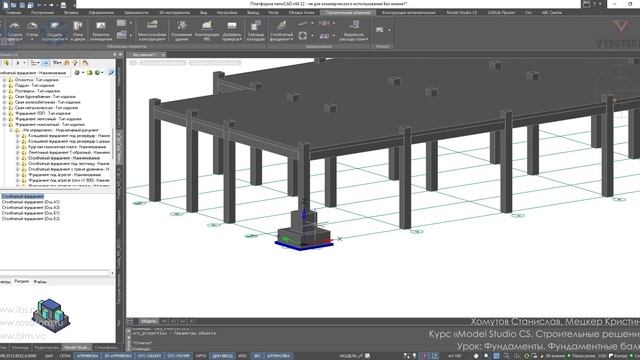Viewport: 640px width, 360px height.
Task: Click the Модель layout tab
Action: [x=148, y=321]
